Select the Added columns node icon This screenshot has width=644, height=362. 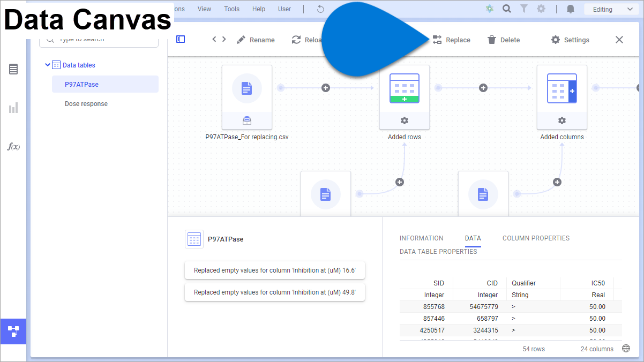(562, 88)
